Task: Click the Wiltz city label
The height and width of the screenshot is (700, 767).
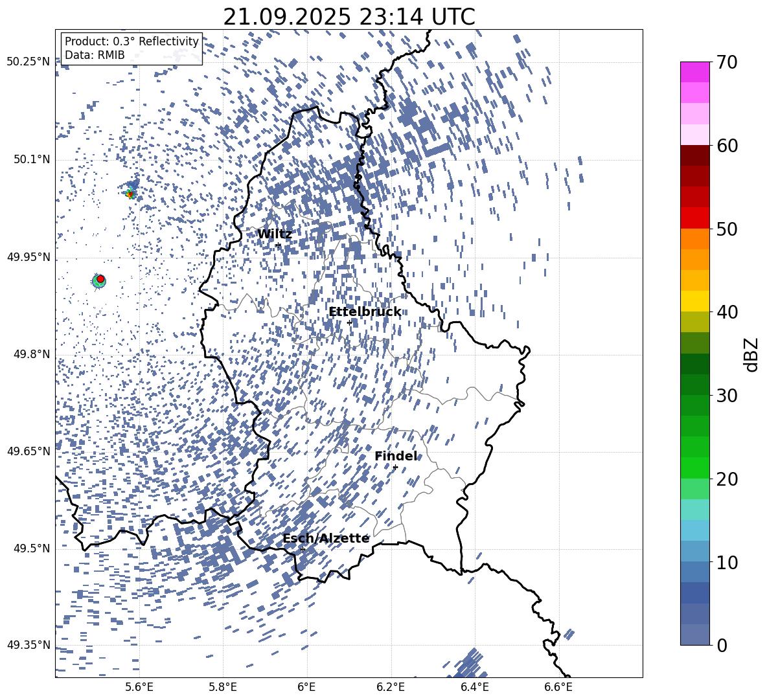Action: coord(275,234)
